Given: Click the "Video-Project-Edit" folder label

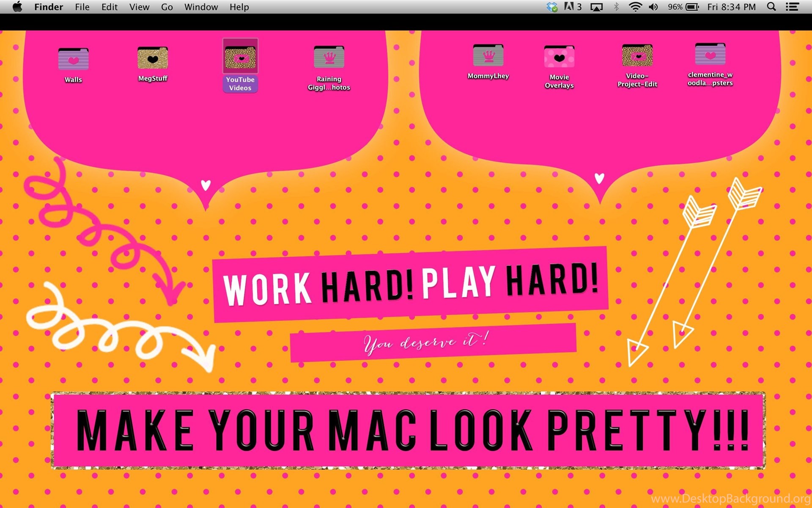Looking at the screenshot, I should pos(637,80).
